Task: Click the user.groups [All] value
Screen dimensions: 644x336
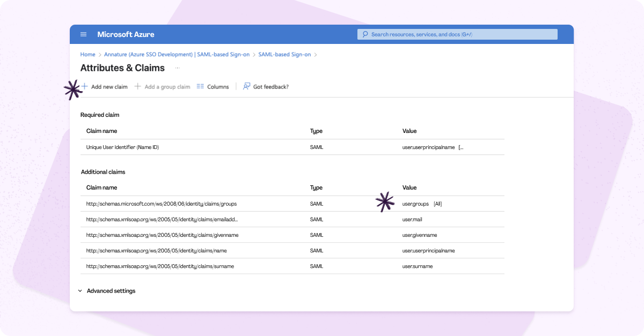Action: pos(422,204)
